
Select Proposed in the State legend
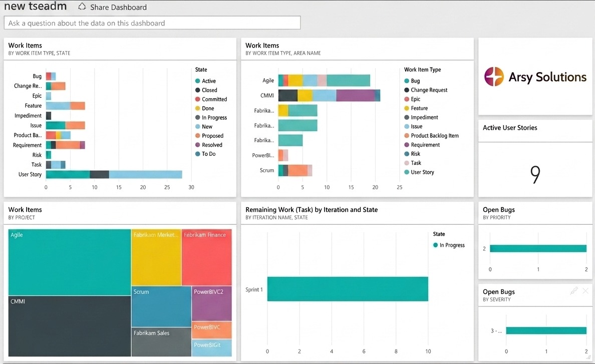tap(209, 136)
